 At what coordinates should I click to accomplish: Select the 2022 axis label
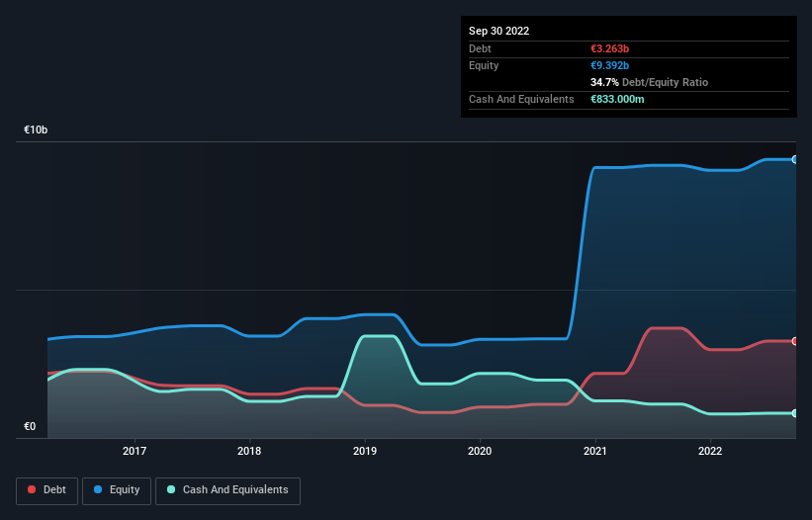[710, 451]
